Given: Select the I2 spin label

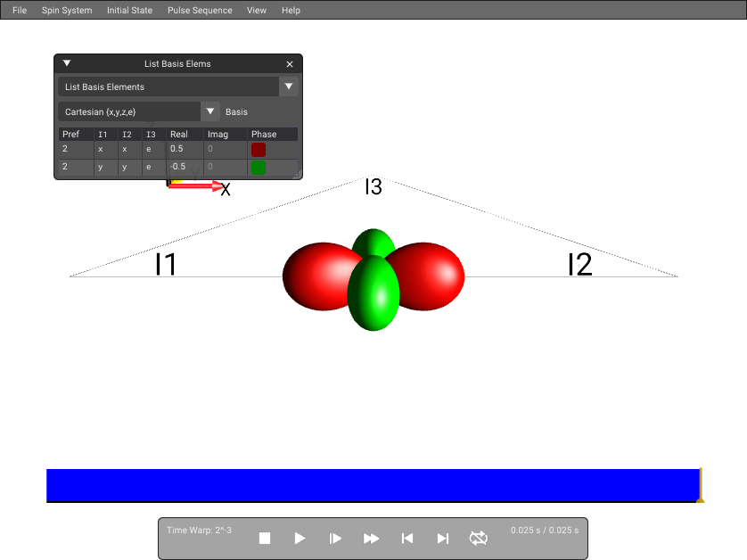Looking at the screenshot, I should [x=579, y=264].
